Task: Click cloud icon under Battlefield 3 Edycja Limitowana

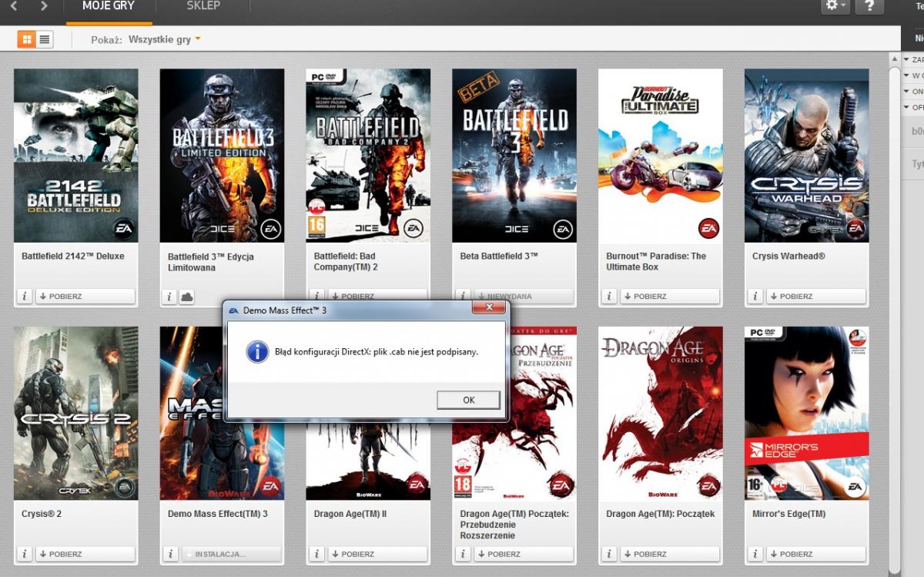Action: pyautogui.click(x=187, y=297)
